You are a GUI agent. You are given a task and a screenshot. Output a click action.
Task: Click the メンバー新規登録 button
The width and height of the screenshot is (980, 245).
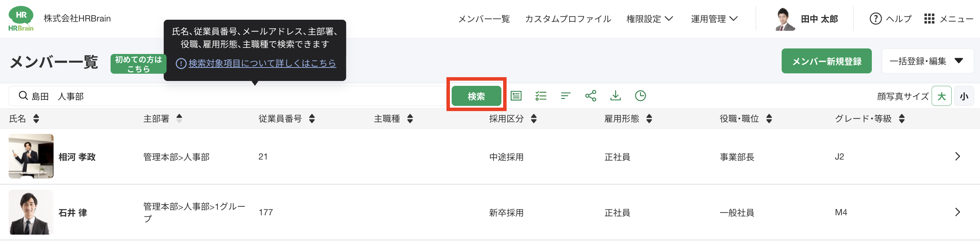click(x=826, y=61)
